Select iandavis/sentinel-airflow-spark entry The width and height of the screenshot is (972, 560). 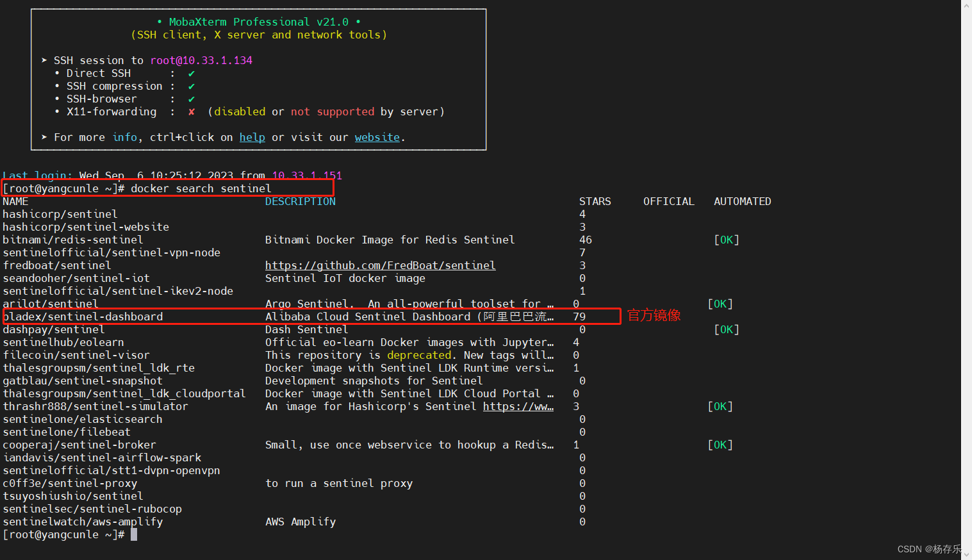coord(102,457)
